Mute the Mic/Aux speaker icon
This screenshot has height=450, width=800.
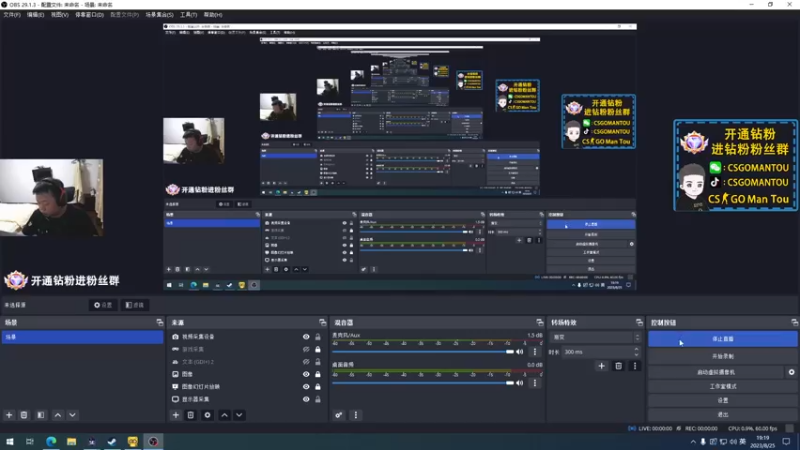click(519, 352)
